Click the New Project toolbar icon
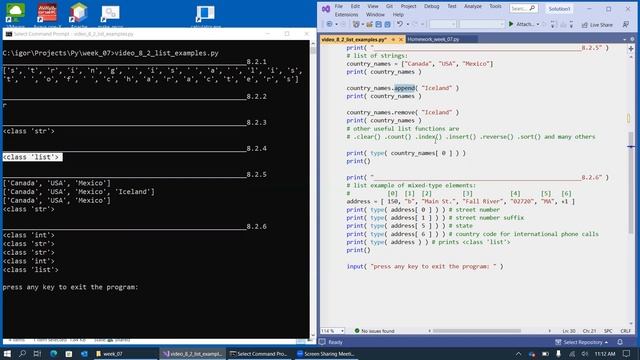 click(x=356, y=24)
